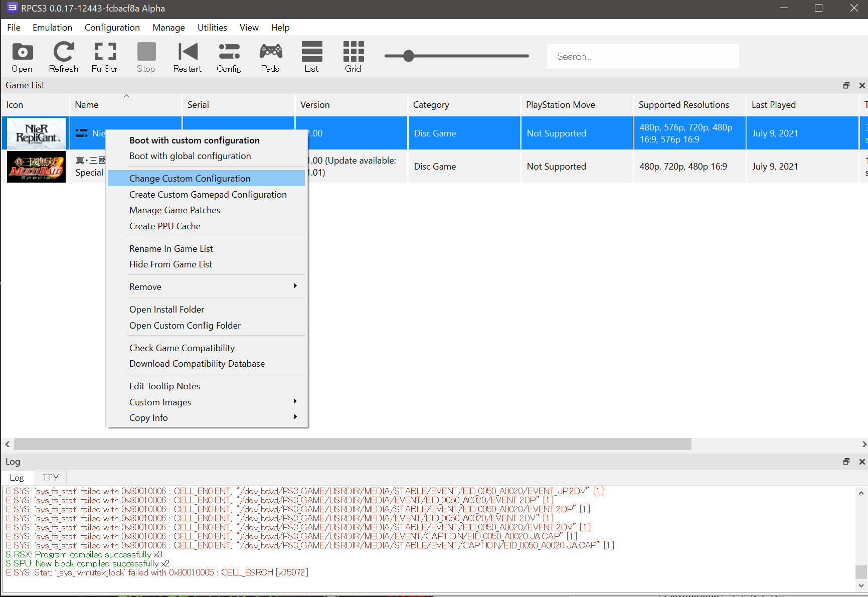This screenshot has width=868, height=597.
Task: Expand the Remove submenu
Action: (x=207, y=287)
